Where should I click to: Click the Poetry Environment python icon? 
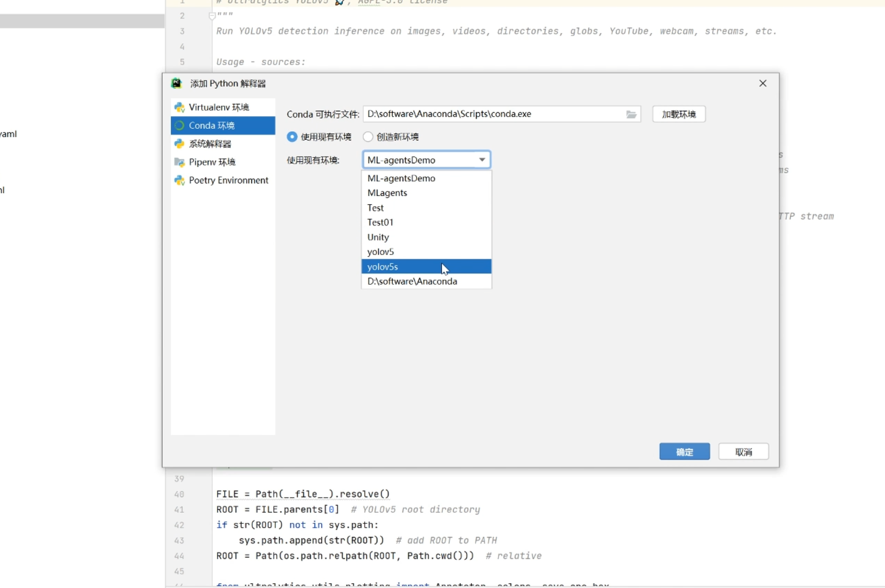coord(179,180)
